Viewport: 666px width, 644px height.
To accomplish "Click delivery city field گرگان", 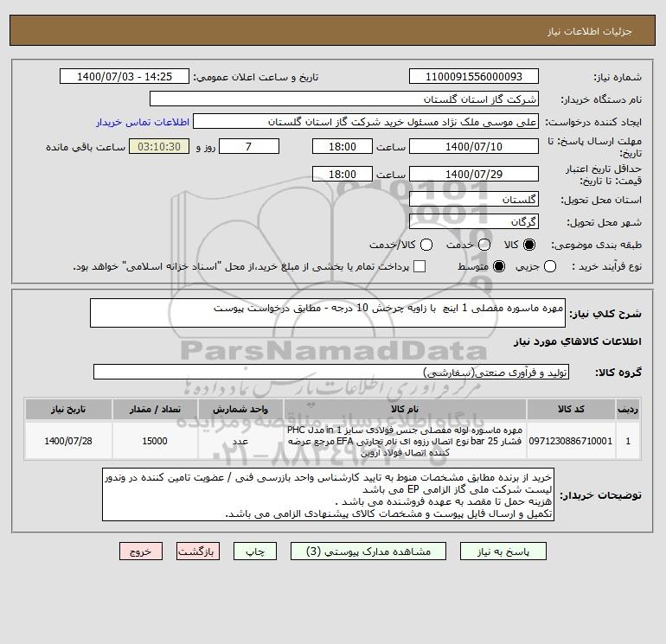I will pyautogui.click(x=474, y=221).
